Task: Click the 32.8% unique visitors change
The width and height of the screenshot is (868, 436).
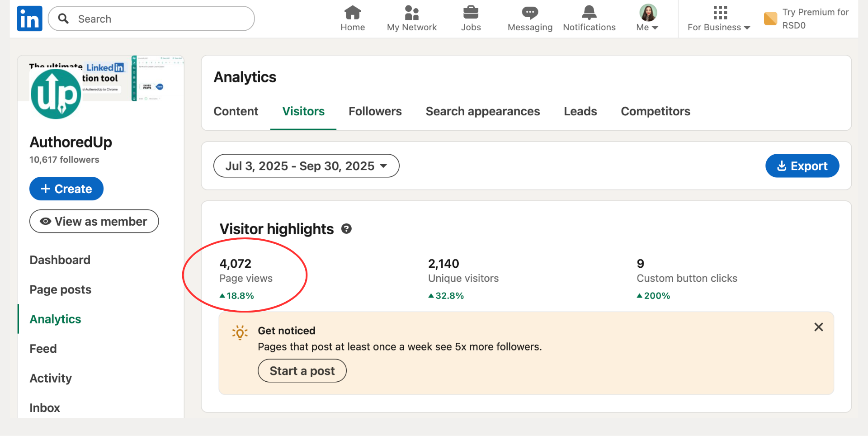Action: (x=446, y=296)
